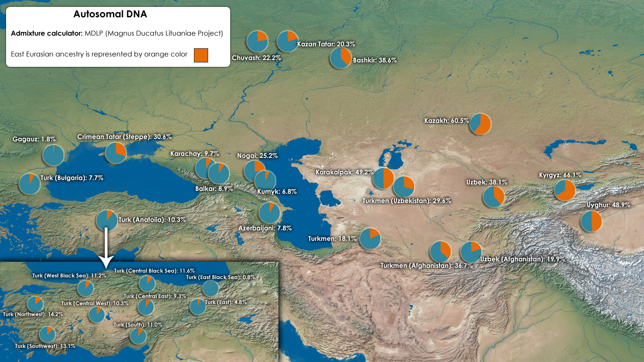Screen dimensions: 644x362
Task: Click the Admixture calculator MDLP line
Action: 117,33
